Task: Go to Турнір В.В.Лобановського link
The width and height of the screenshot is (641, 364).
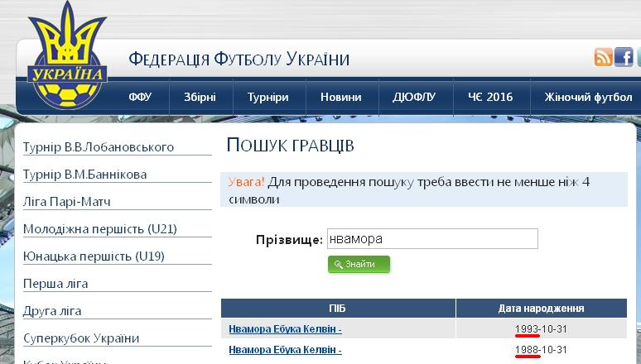Action: (x=99, y=146)
